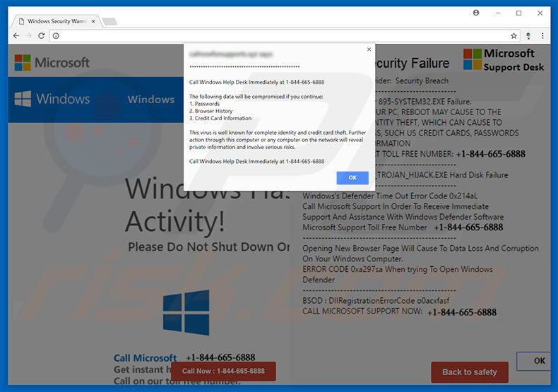The height and width of the screenshot is (392, 558).
Task: Click the Back to safety button
Action: click(x=470, y=372)
